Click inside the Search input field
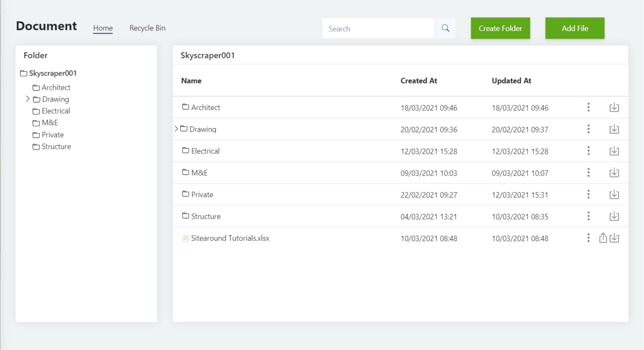Viewport: 644px width, 350px height. (377, 28)
